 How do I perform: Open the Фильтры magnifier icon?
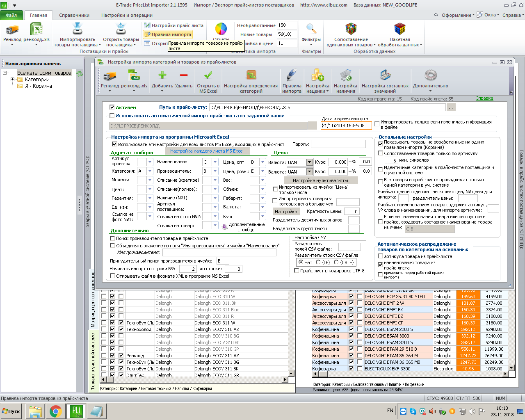point(311,29)
